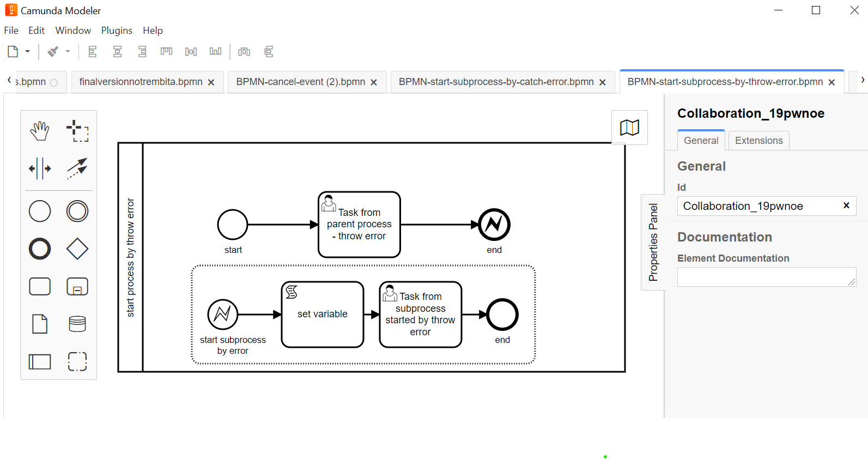Activate the create/remove space tool
The width and height of the screenshot is (868, 459).
click(40, 168)
